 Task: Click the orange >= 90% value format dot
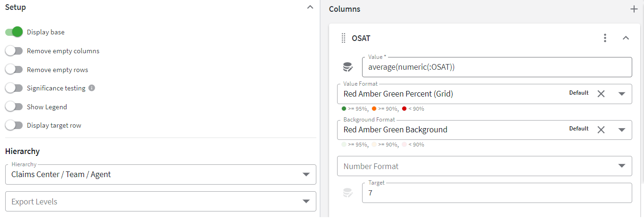(x=374, y=109)
